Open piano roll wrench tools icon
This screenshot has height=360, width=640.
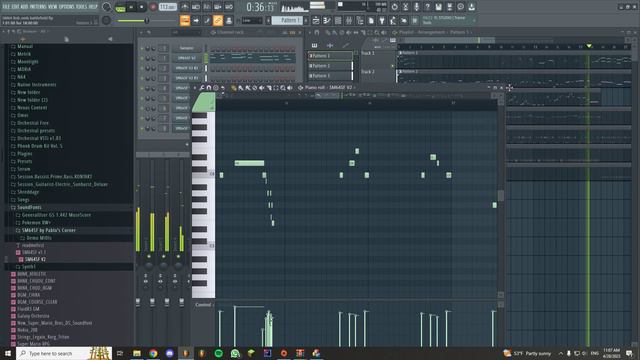tap(202, 88)
